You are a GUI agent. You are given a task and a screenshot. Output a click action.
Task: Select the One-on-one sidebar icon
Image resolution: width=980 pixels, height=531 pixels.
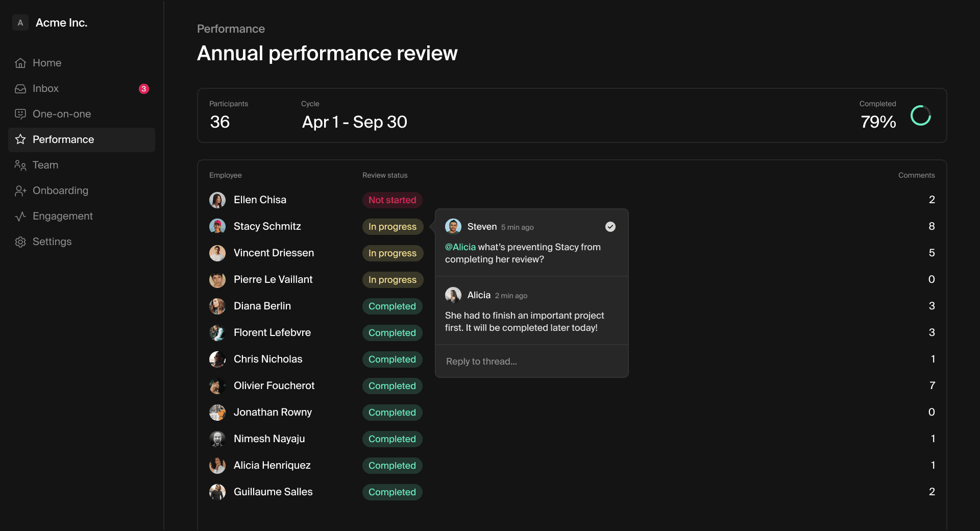[x=20, y=114]
